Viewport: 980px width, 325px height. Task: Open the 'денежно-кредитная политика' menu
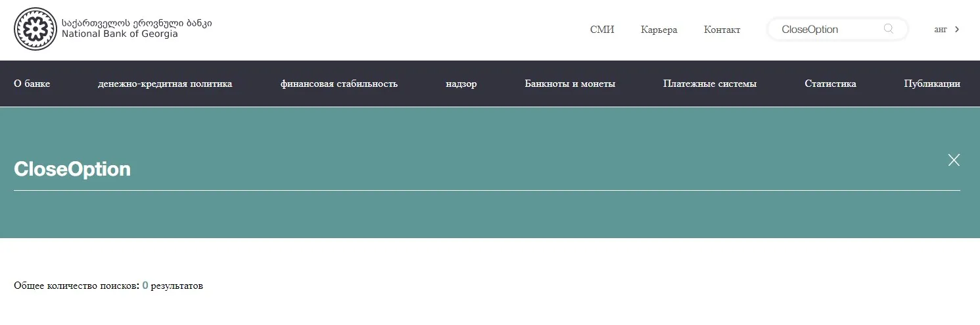(165, 84)
